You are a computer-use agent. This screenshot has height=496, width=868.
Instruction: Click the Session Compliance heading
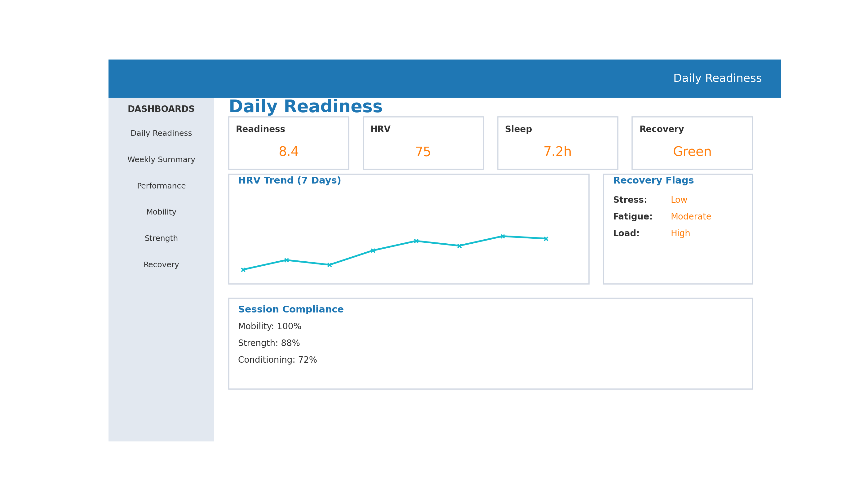tap(290, 309)
